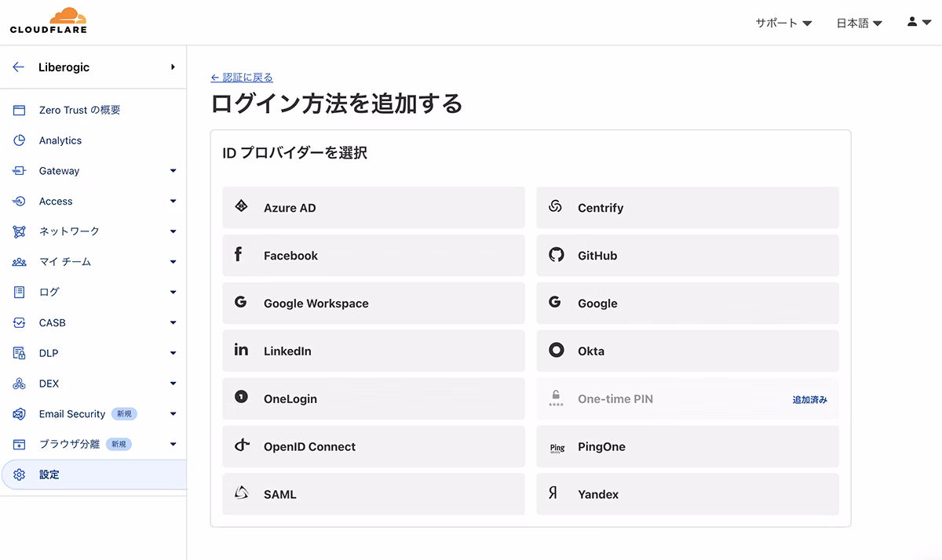Click the Liberogic account name
This screenshot has width=942, height=560.
click(64, 67)
